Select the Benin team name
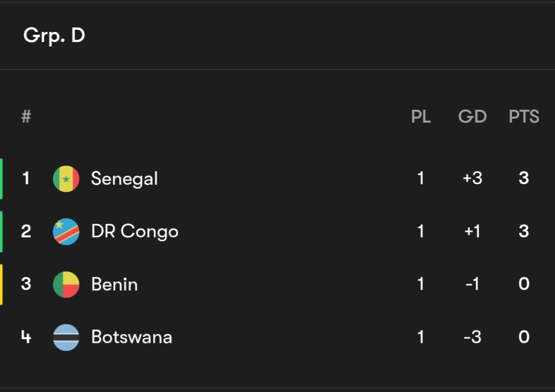Image resolution: width=555 pixels, height=392 pixels. pyautogui.click(x=114, y=284)
